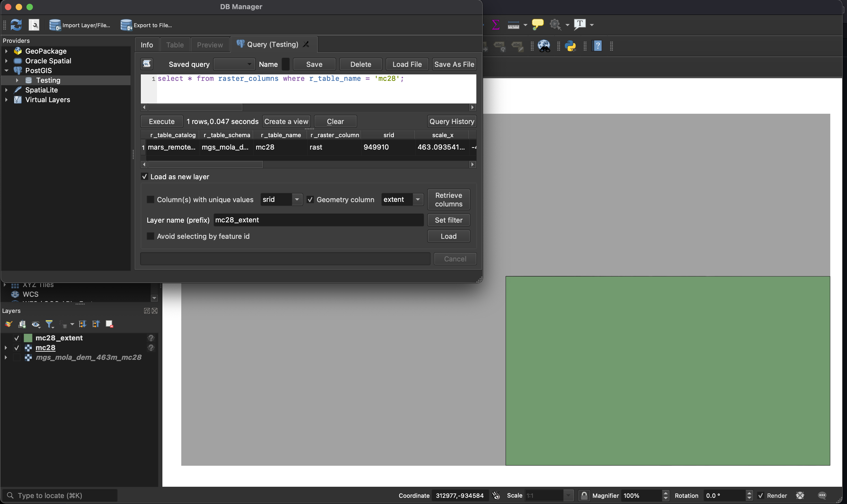This screenshot has width=847, height=504.
Task: Click the Retrieve columns button
Action: 448,199
